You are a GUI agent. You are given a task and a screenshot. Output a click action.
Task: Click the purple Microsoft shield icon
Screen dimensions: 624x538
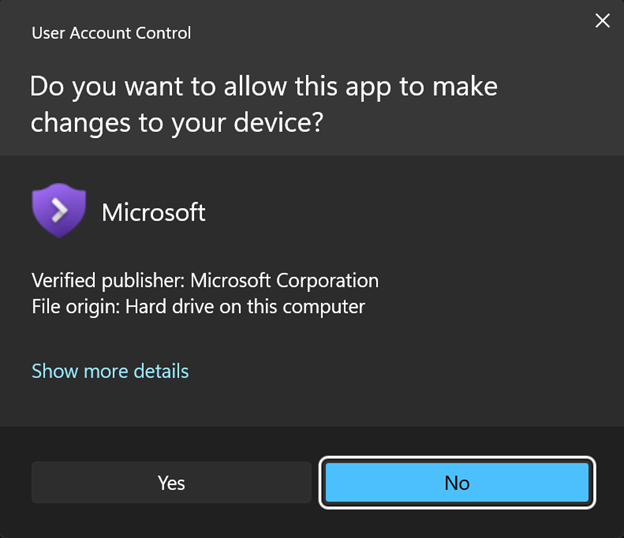tap(58, 210)
